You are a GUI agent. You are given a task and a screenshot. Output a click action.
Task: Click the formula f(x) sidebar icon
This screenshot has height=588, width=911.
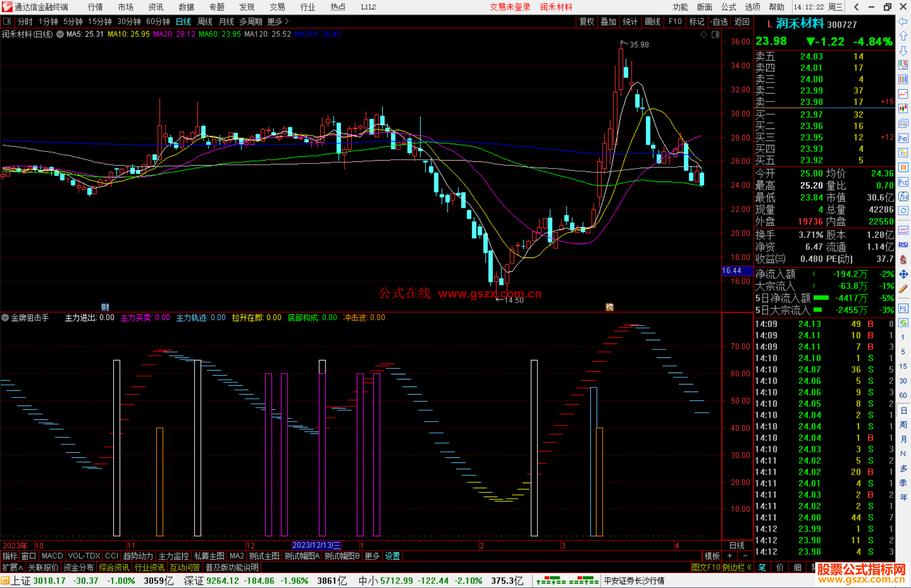[903, 196]
